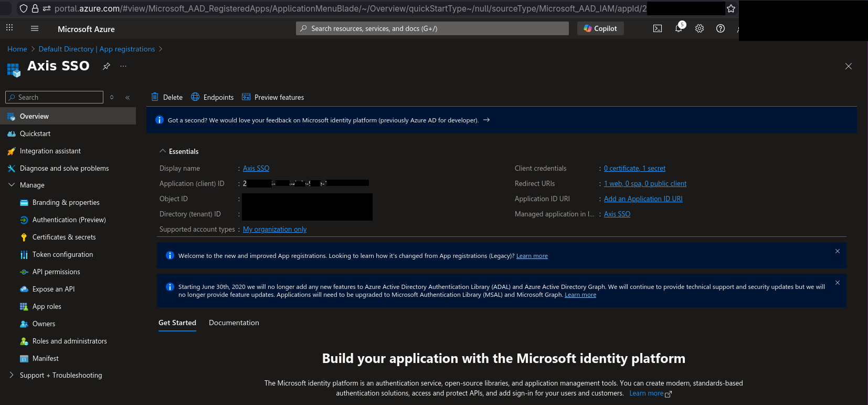
Task: Switch to Documentation tab
Action: [x=234, y=323]
